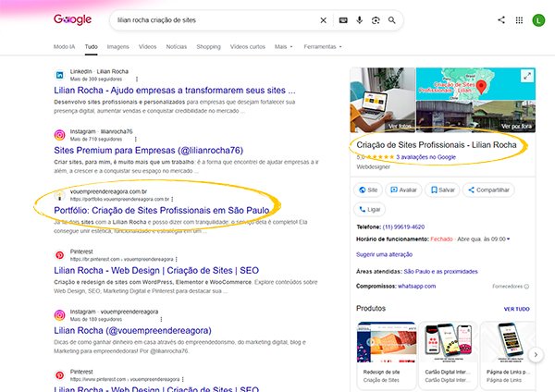
Task: Click Sugerir uma alteração link
Action: click(384, 254)
